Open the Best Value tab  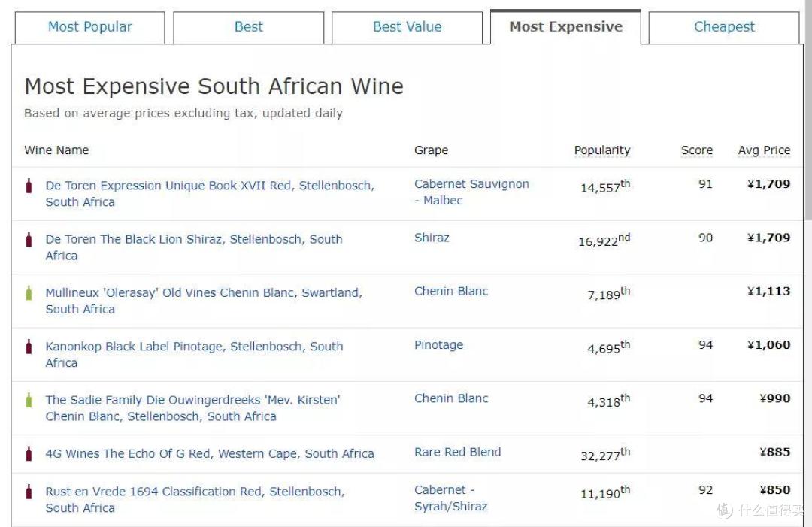[x=407, y=27]
